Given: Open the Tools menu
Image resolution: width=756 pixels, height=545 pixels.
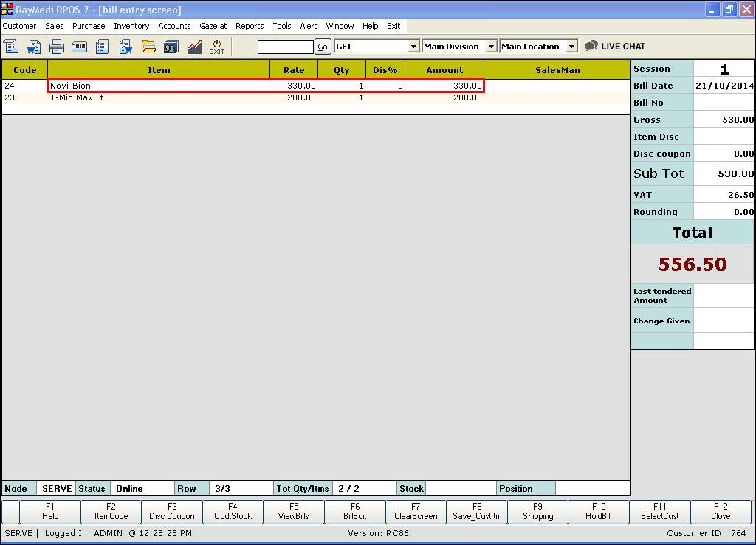Looking at the screenshot, I should 282,26.
